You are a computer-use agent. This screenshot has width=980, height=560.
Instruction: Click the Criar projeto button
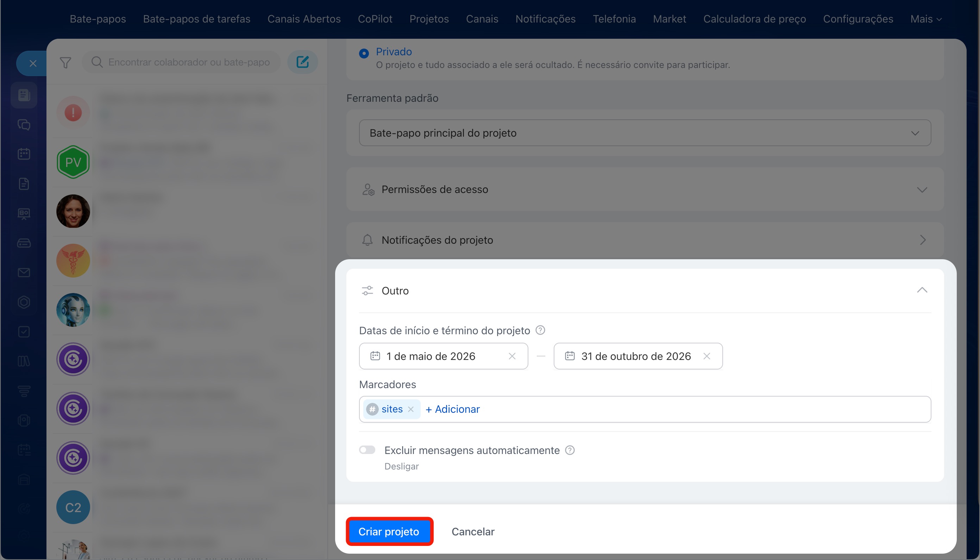pyautogui.click(x=389, y=531)
